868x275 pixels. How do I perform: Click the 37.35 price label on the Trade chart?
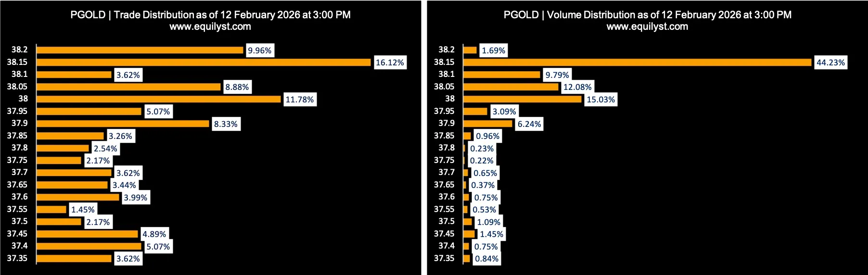click(x=17, y=258)
